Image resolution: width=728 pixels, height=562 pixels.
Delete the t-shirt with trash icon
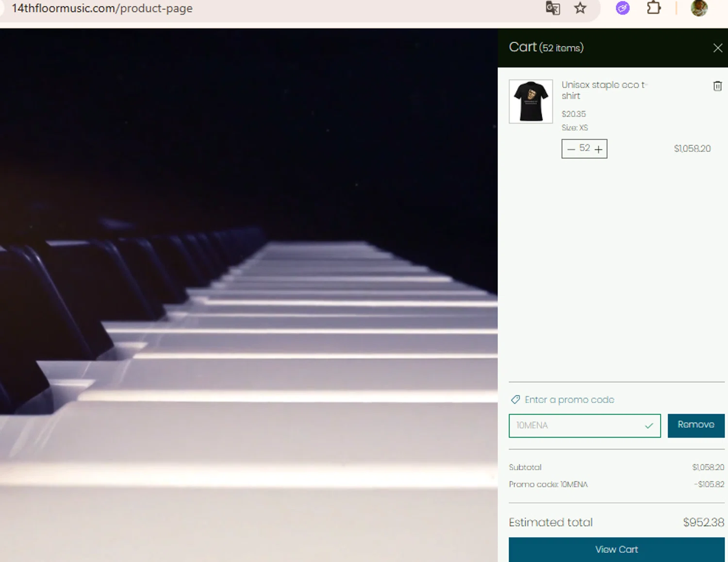click(x=717, y=86)
